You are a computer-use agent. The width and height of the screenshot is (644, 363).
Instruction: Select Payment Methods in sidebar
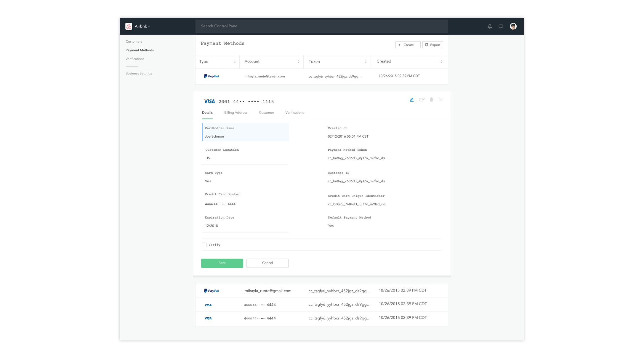[140, 50]
